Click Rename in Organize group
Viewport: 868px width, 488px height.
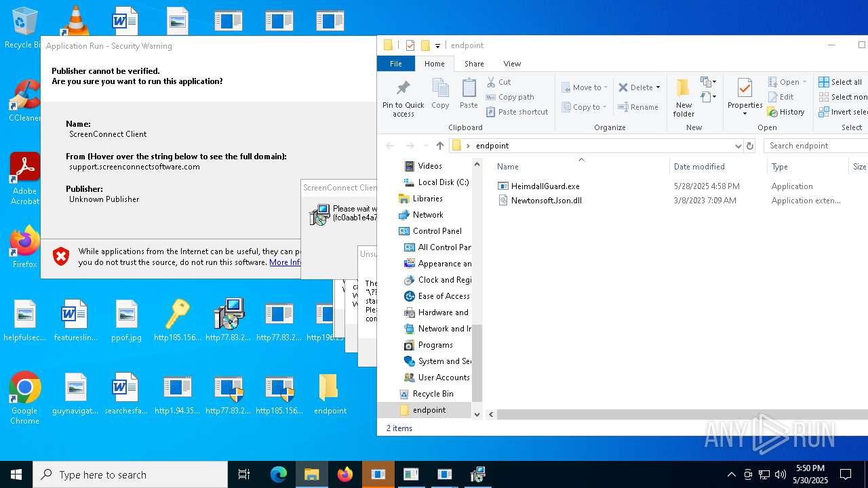click(638, 107)
